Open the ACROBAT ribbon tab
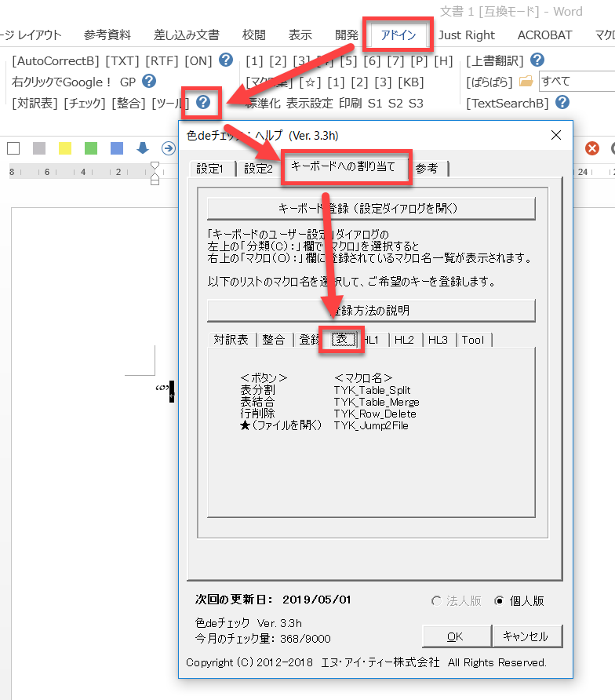This screenshot has width=615, height=700. tap(544, 35)
